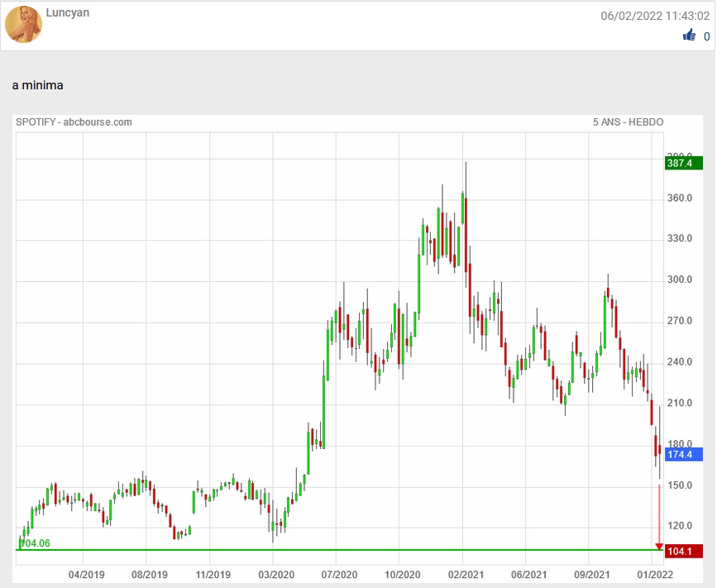Click the 04/2019 date axis label
717x588 pixels.
tap(87, 574)
